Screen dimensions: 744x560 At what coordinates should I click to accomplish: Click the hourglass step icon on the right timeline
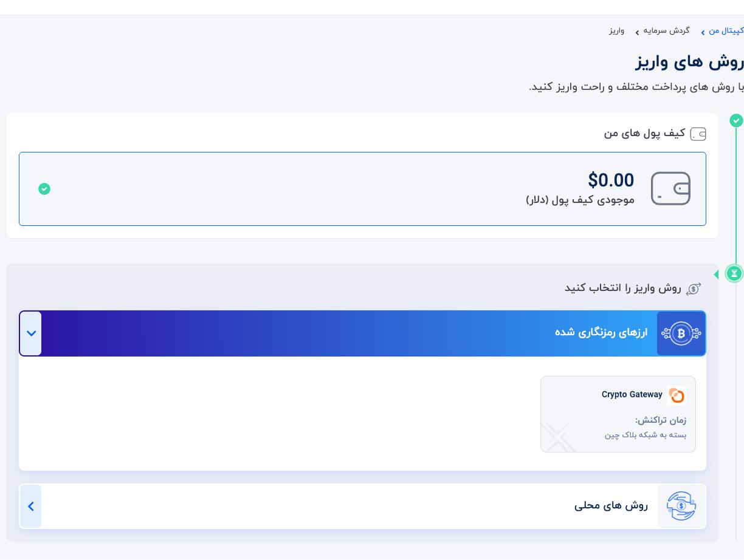734,273
